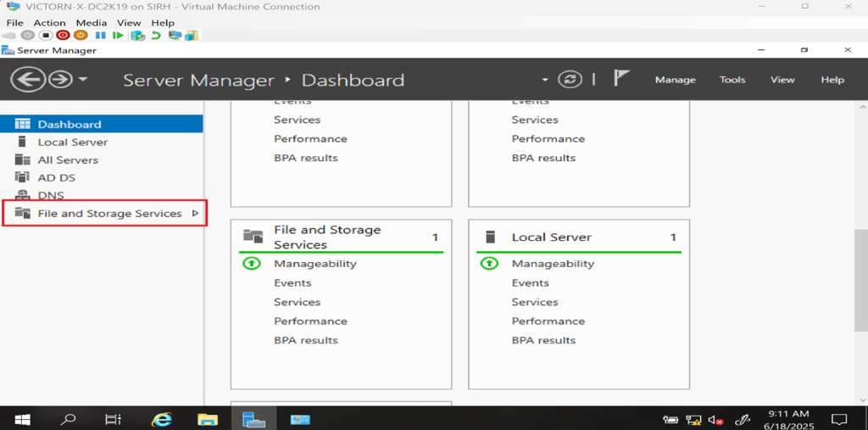The width and height of the screenshot is (868, 430).
Task: Pause the virtual machine from the toolbar
Action: (100, 36)
